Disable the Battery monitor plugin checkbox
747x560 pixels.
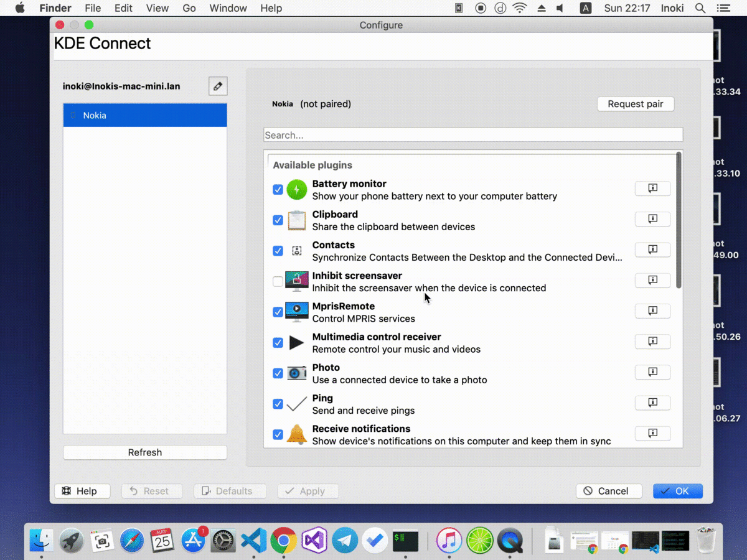point(278,190)
